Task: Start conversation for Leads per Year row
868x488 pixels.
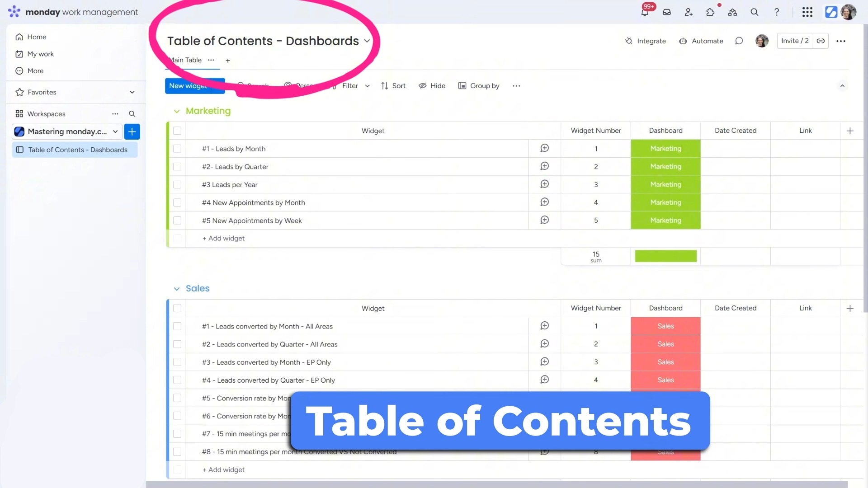Action: [545, 184]
